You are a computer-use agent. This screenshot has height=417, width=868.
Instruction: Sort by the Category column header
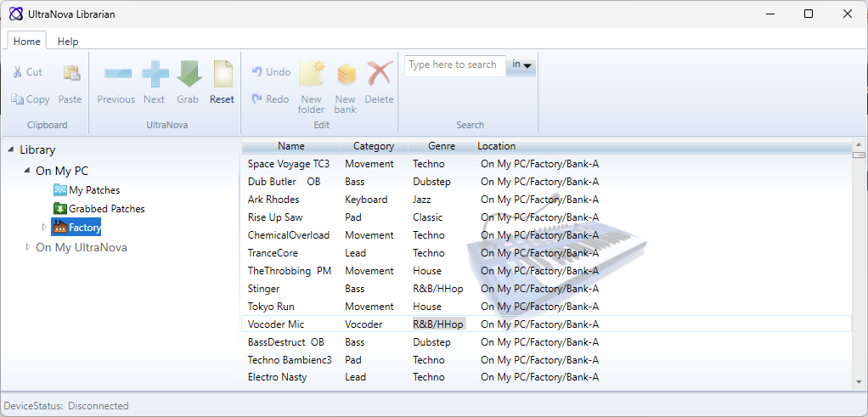pyautogui.click(x=373, y=146)
